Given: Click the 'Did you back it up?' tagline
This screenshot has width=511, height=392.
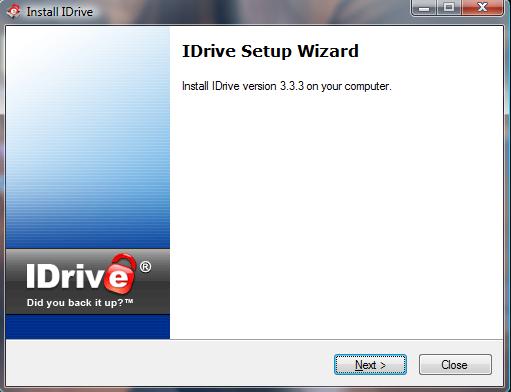Looking at the screenshot, I should click(x=80, y=303).
